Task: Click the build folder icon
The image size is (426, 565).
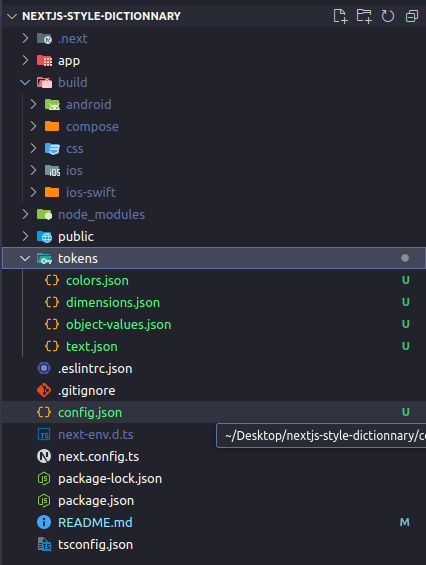Action: pyautogui.click(x=44, y=83)
